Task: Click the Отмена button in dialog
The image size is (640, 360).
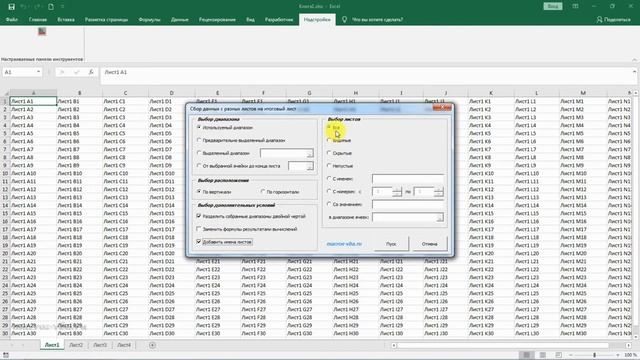Action: (x=429, y=244)
